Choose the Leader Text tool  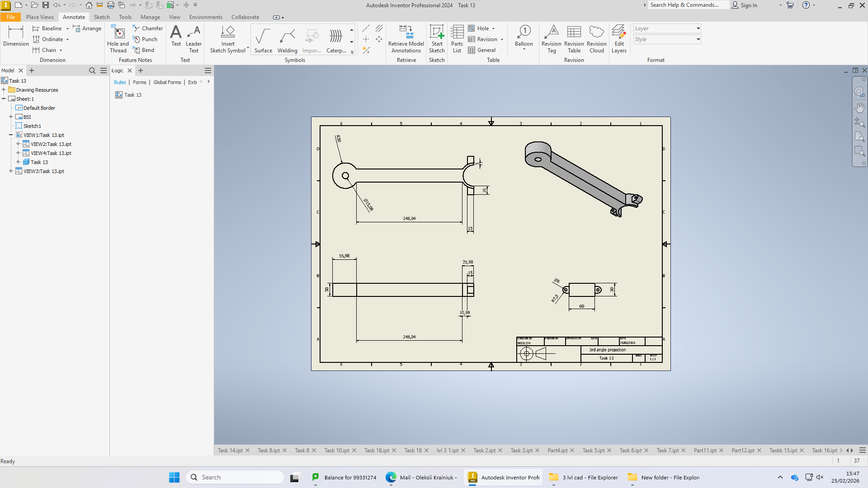(x=193, y=39)
